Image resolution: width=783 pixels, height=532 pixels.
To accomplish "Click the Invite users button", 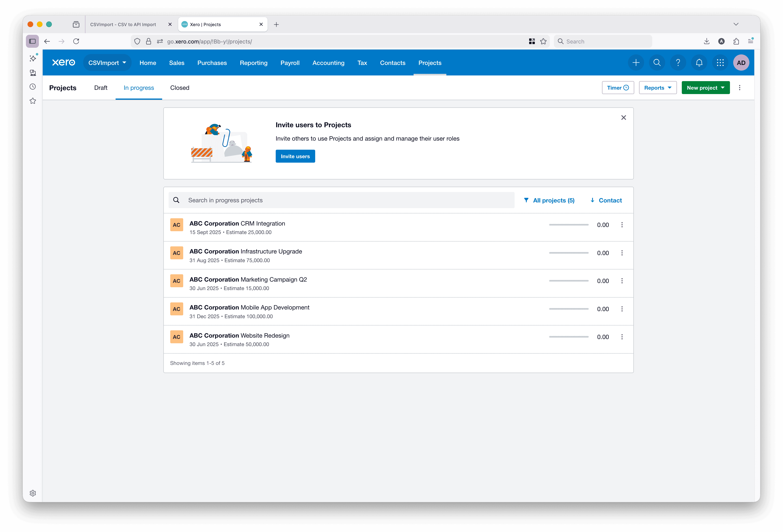I will click(295, 156).
